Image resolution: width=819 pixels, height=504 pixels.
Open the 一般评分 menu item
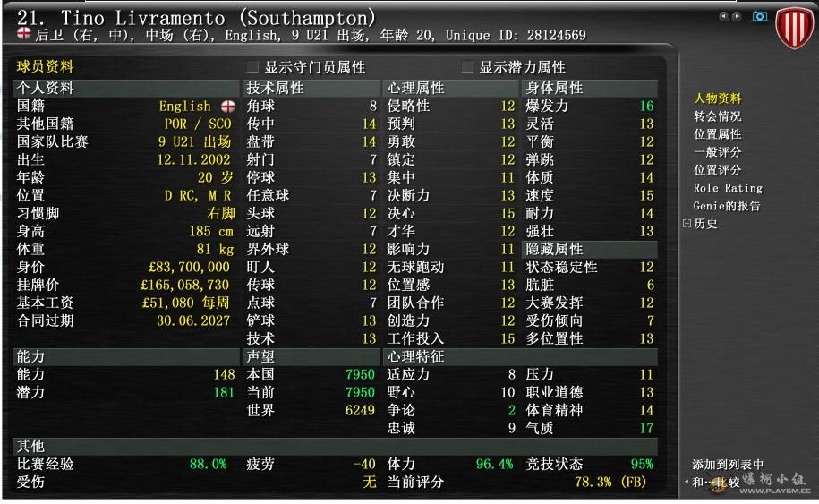[x=718, y=152]
